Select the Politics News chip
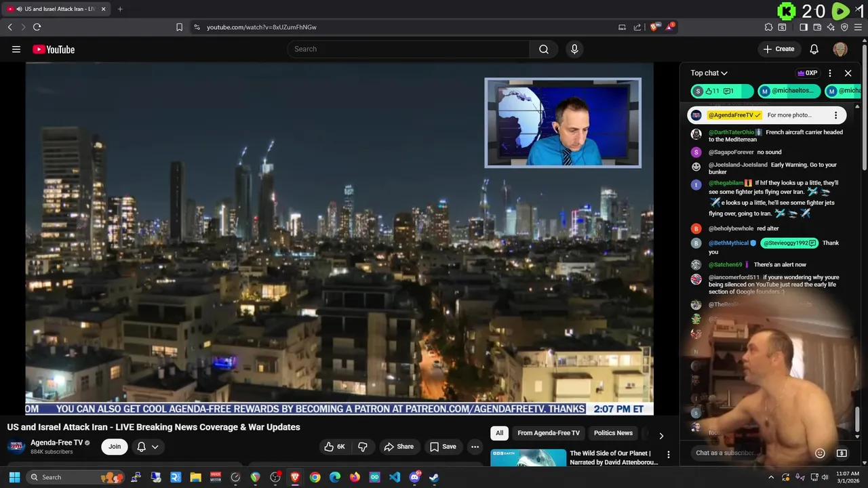 [613, 433]
